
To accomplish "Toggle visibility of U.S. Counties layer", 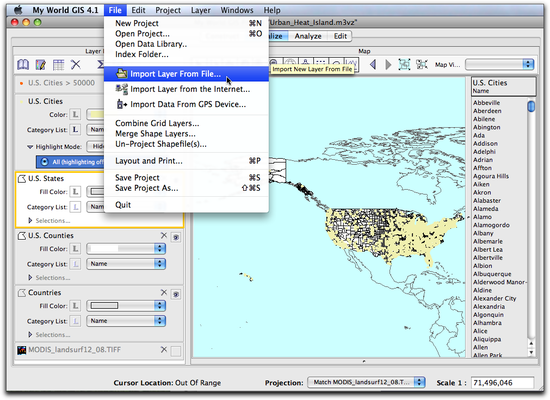I will (176, 237).
